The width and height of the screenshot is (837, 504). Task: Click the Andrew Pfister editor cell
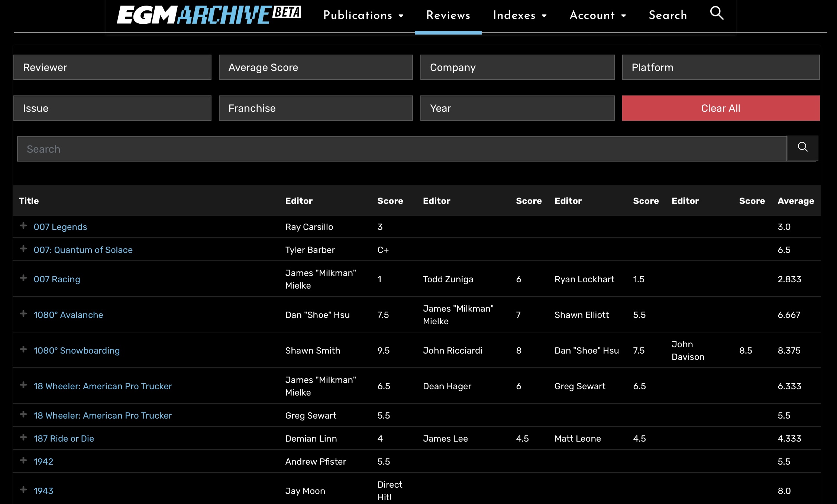(316, 462)
